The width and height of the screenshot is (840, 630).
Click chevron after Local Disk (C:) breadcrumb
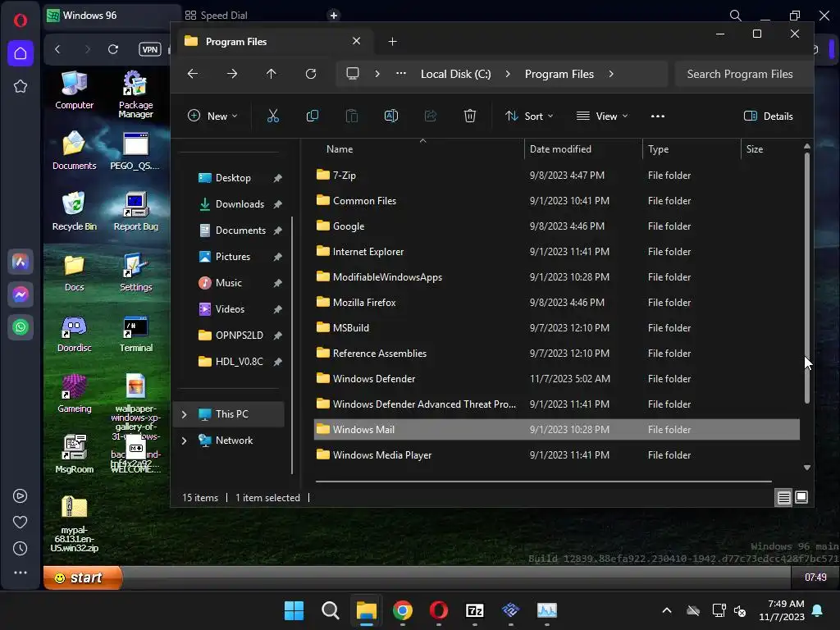coord(508,74)
